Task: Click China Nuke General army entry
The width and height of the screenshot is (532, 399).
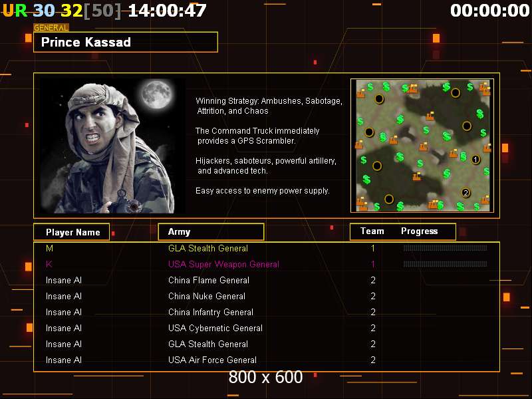Action: tap(207, 296)
